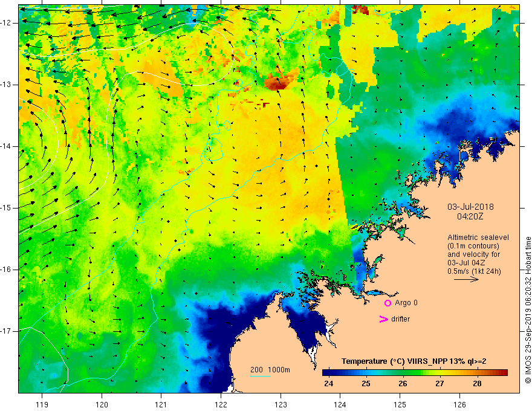
Task: Click the temperature color bar at 24
Action: coord(328,372)
